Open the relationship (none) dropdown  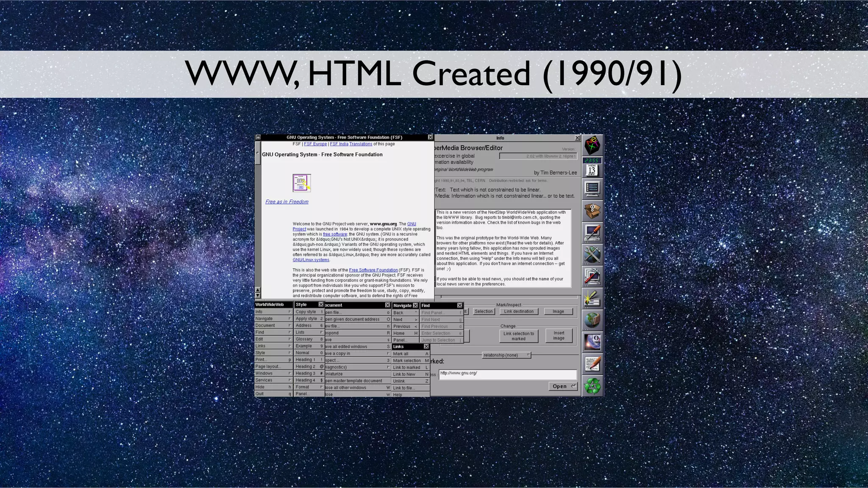pos(507,355)
